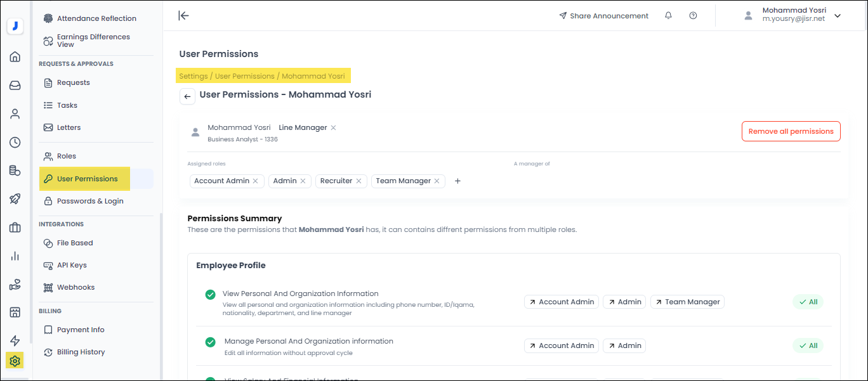Click the lightning bolt icon in sidebar

tap(15, 340)
